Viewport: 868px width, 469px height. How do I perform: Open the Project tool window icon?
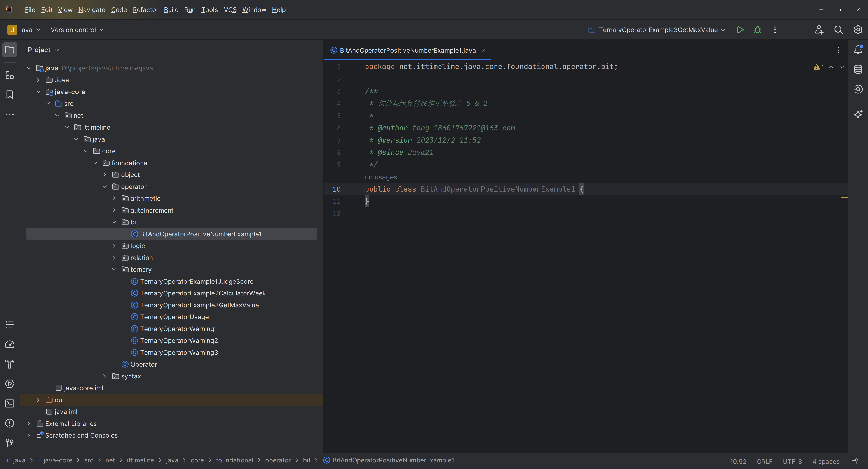pos(10,50)
